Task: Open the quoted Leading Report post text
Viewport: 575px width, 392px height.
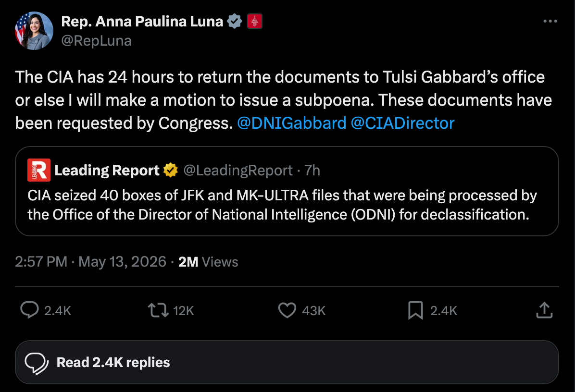Action: pyautogui.click(x=282, y=205)
